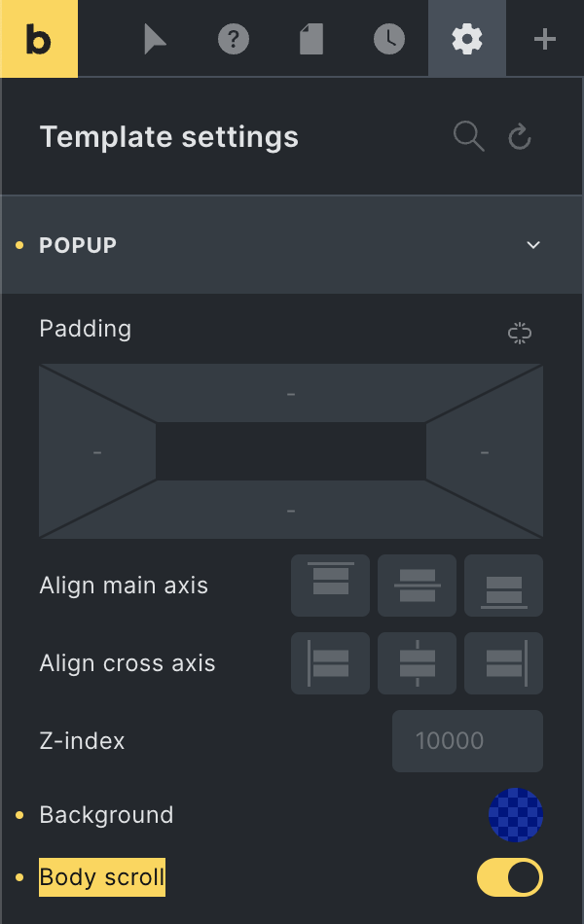Click the reset settings arrow icon
Viewport: 584px width, 924px height.
tap(520, 137)
